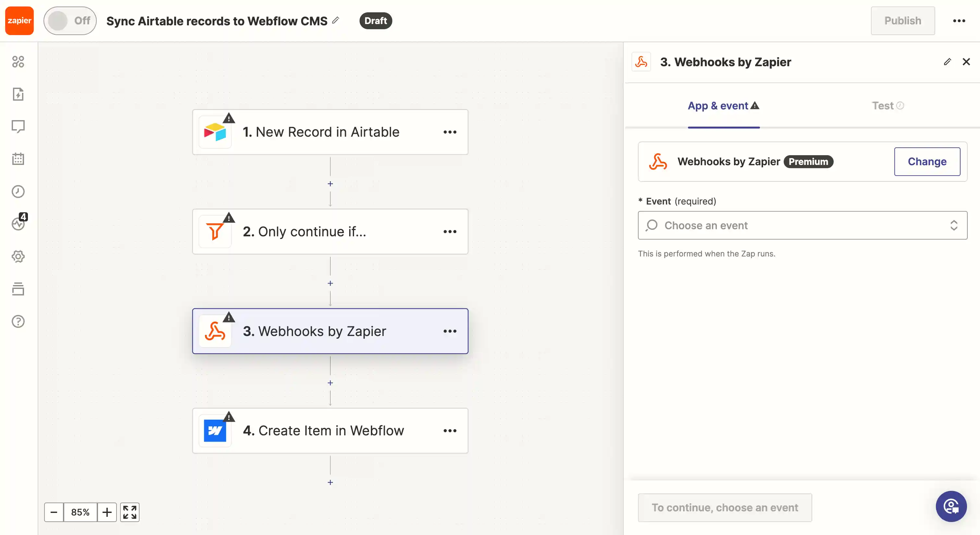Select step 2 Only continue if
980x535 pixels.
coord(330,232)
